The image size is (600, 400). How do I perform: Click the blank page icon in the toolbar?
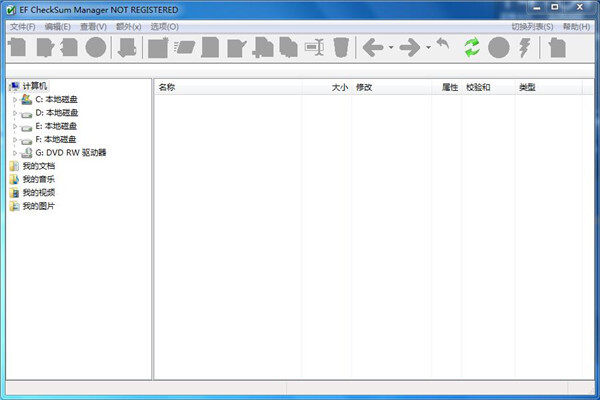point(210,47)
